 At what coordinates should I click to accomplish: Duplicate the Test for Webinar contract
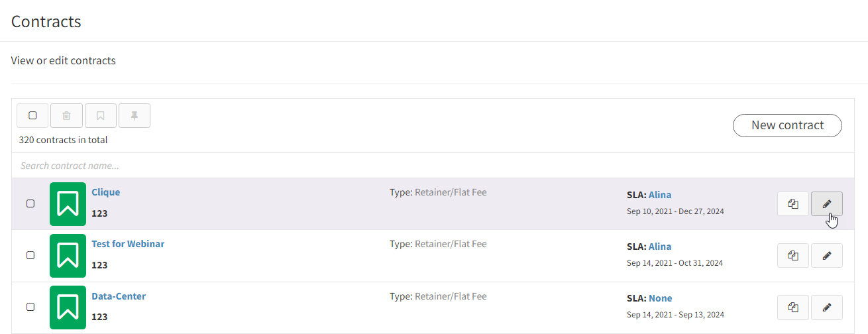click(x=793, y=256)
